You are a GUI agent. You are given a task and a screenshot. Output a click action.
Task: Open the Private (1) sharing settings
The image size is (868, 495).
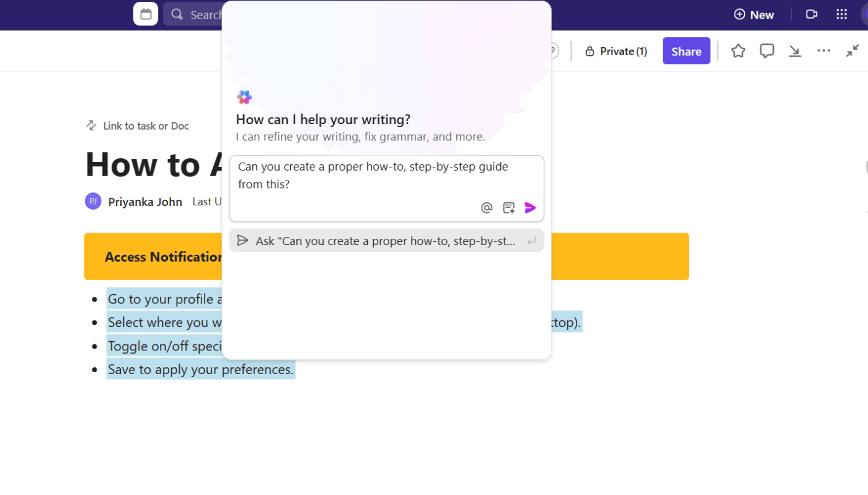615,51
